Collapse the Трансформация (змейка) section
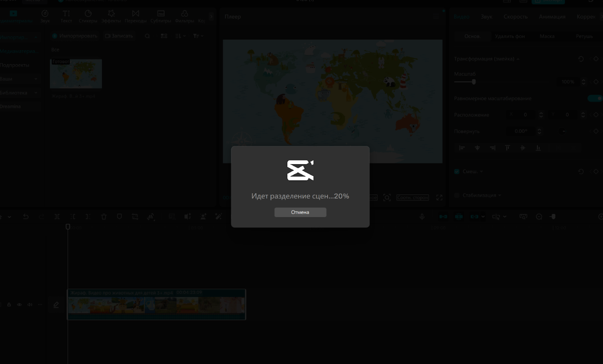Viewport: 603px width, 364px height. point(518,59)
